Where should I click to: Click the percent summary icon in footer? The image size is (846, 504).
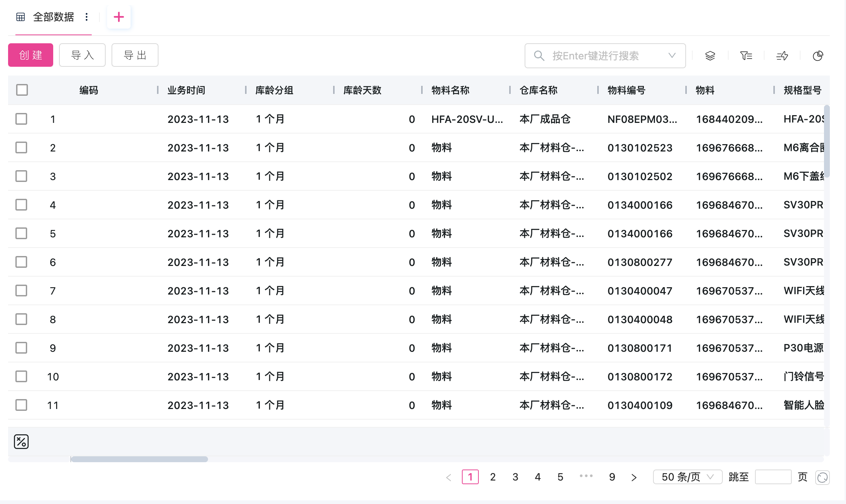(x=21, y=442)
